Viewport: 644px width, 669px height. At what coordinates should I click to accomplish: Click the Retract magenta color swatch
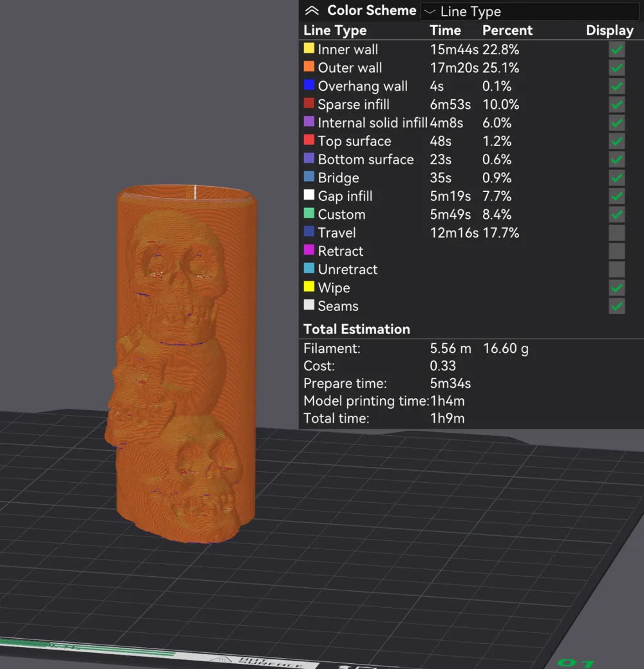[x=308, y=250]
